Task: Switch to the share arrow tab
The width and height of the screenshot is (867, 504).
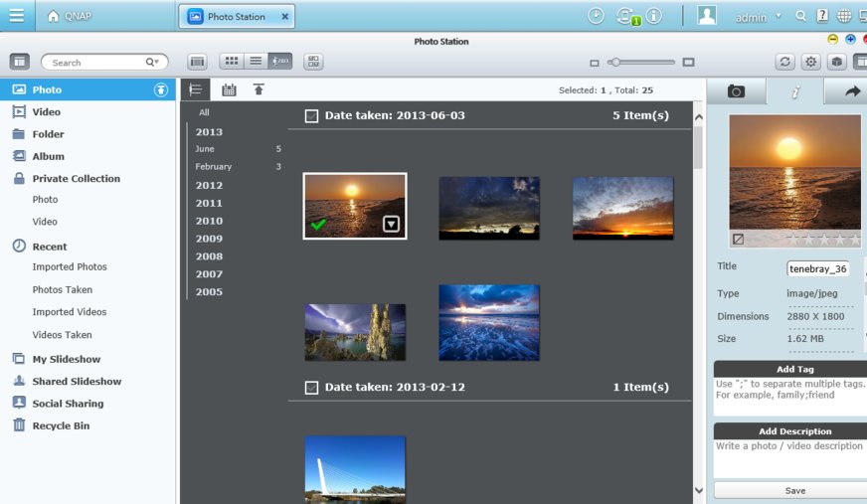Action: click(852, 91)
